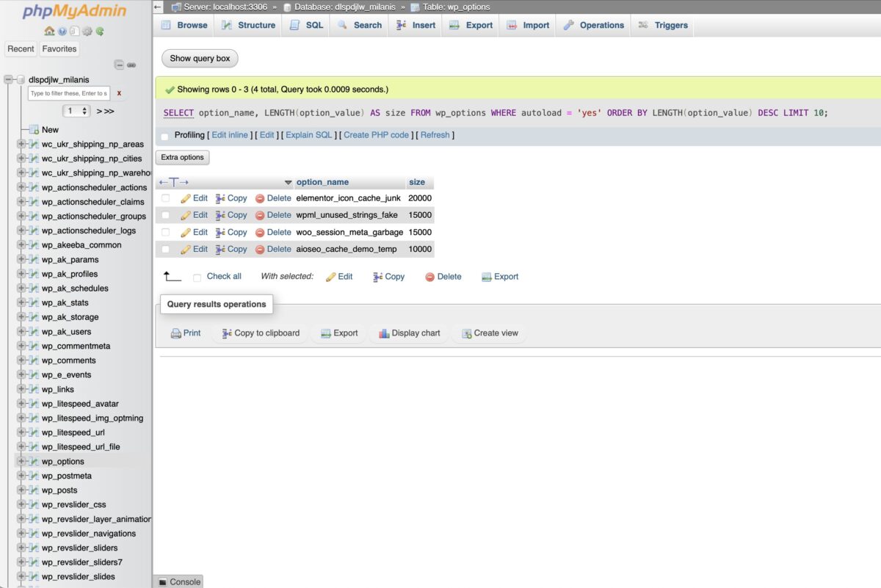This screenshot has width=881, height=588.
Task: Click the Explain SQL link
Action: pyautogui.click(x=309, y=135)
